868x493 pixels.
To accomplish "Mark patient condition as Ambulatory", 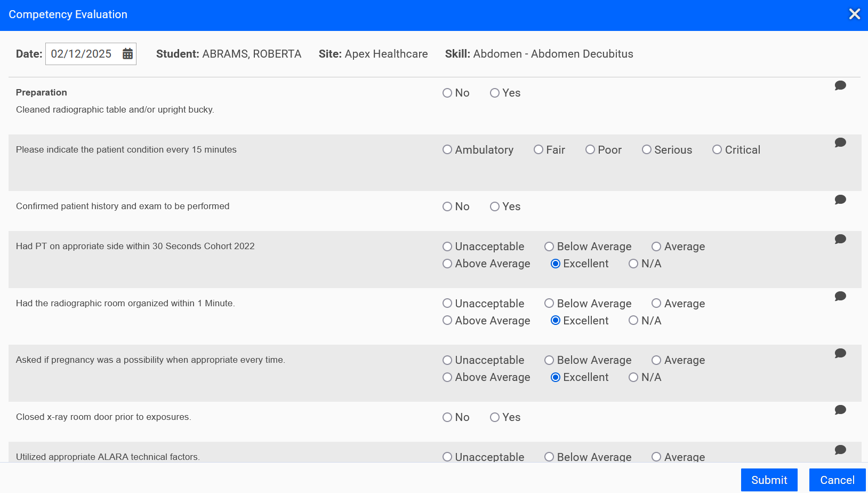I will click(x=447, y=150).
